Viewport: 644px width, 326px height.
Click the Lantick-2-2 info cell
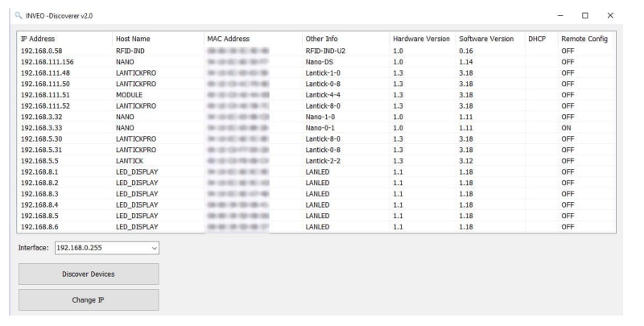pos(323,161)
